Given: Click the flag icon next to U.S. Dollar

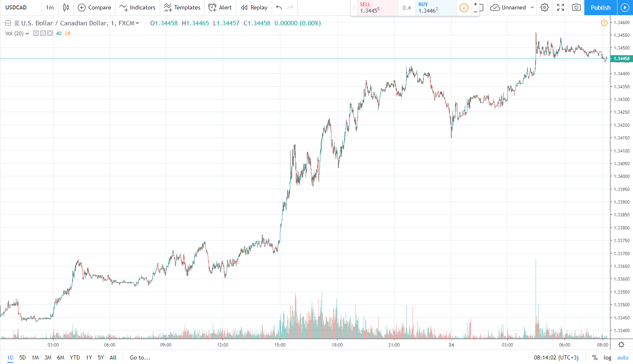Looking at the screenshot, I should coord(17,23).
